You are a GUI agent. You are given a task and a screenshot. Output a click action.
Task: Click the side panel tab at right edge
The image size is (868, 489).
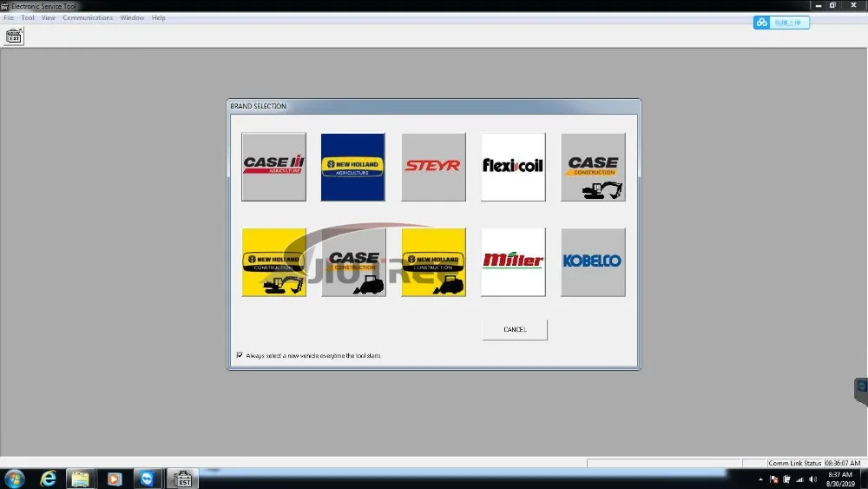pyautogui.click(x=861, y=391)
